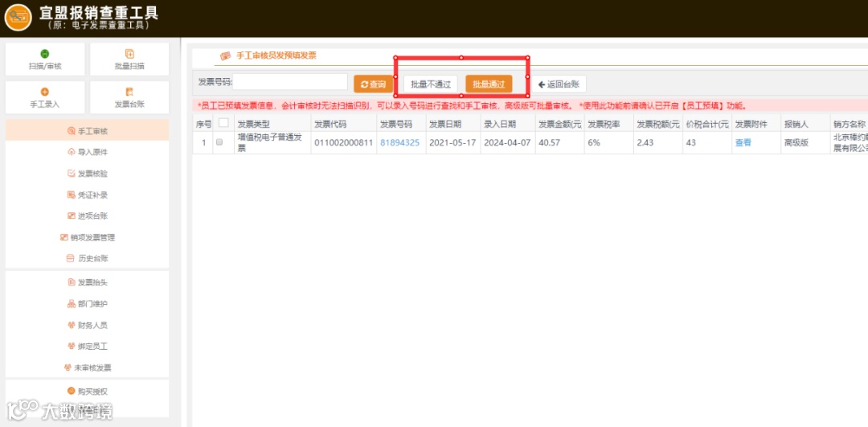Select the entry date cell 2024-04-07
Image resolution: width=868 pixels, height=427 pixels.
pos(508,143)
